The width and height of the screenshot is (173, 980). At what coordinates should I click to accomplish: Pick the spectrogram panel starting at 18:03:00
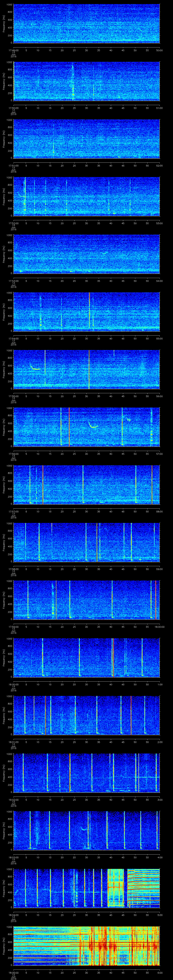click(x=87, y=831)
